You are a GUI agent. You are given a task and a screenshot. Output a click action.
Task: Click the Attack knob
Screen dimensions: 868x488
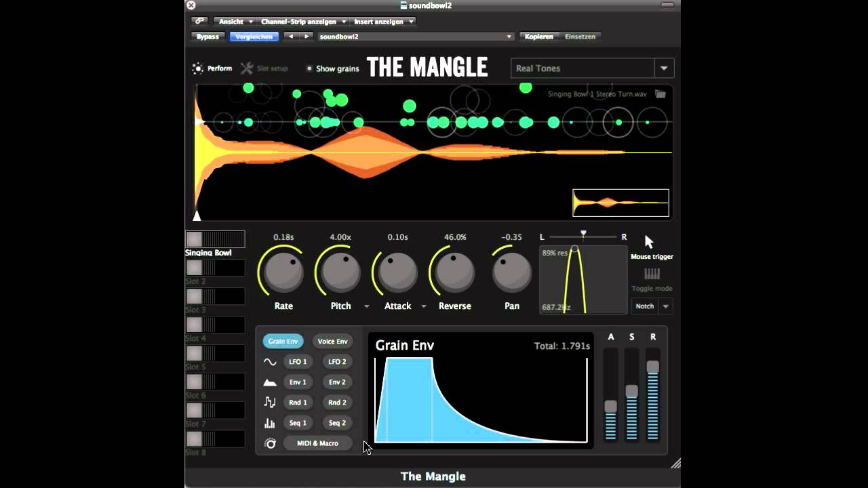pyautogui.click(x=397, y=271)
